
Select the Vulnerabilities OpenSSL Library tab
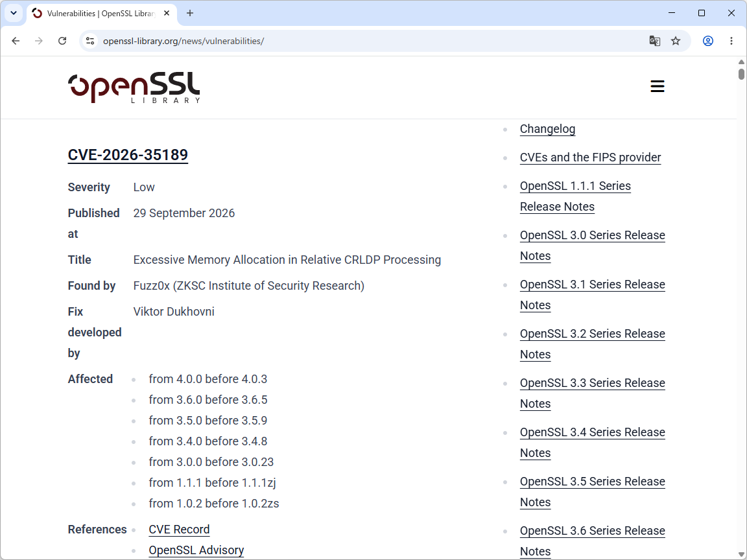pos(101,14)
